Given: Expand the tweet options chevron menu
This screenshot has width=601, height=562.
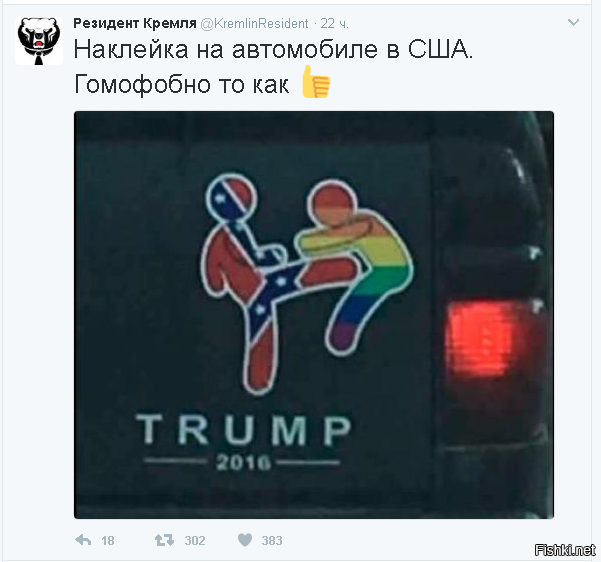Looking at the screenshot, I should 573,22.
